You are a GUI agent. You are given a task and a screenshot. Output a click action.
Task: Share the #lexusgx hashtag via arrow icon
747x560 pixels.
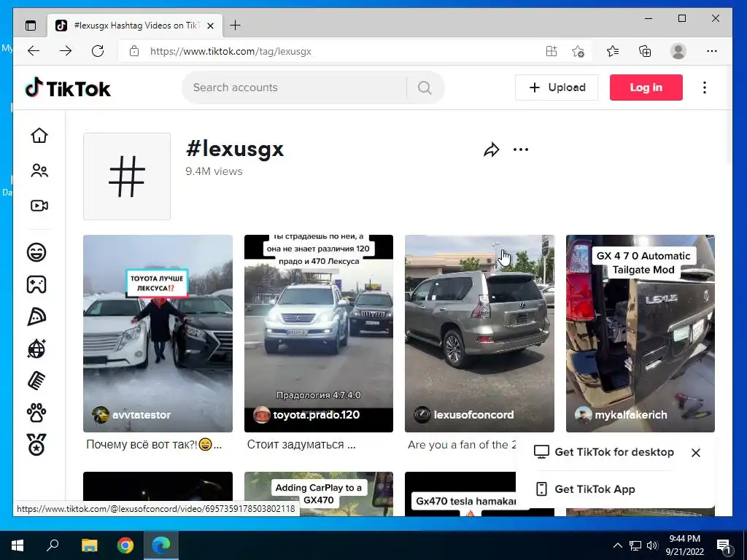(491, 150)
